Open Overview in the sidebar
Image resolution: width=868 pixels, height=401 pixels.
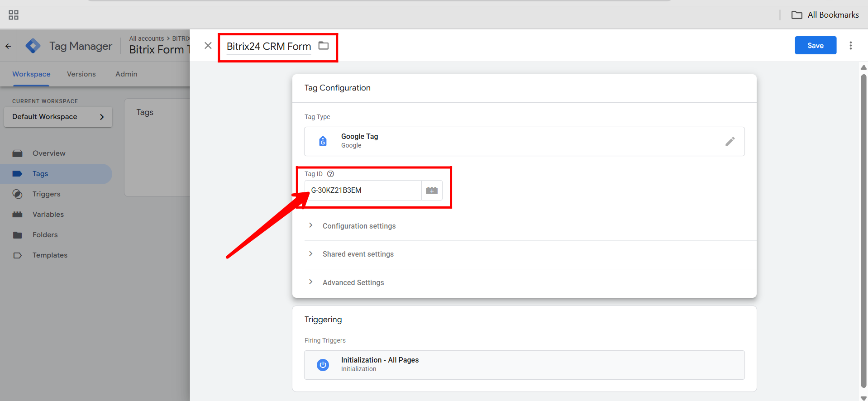tap(49, 153)
